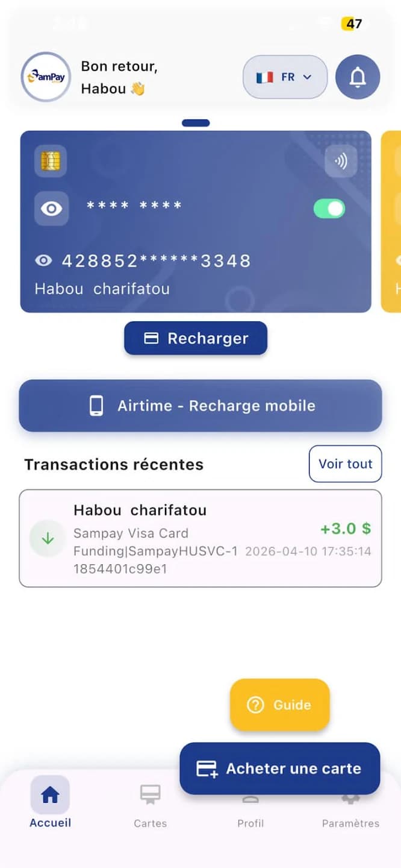The height and width of the screenshot is (868, 401).
Task: Tap the card chip icon
Action: point(51,161)
